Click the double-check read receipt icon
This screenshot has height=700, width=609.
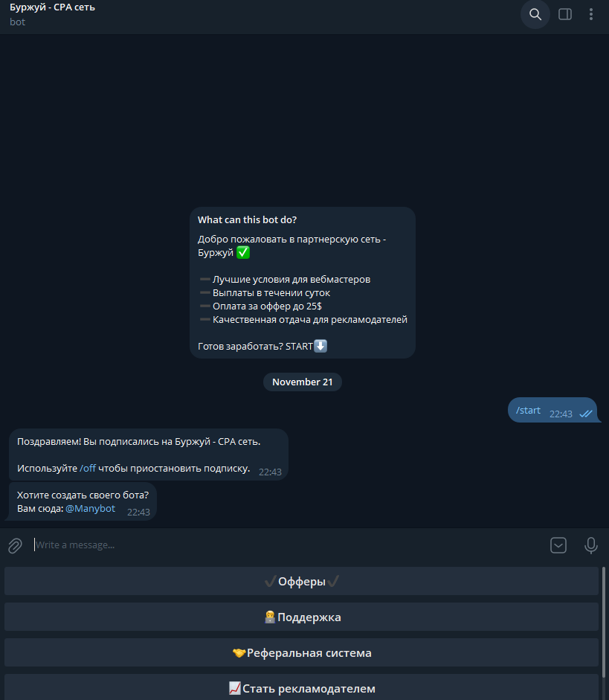coord(585,414)
